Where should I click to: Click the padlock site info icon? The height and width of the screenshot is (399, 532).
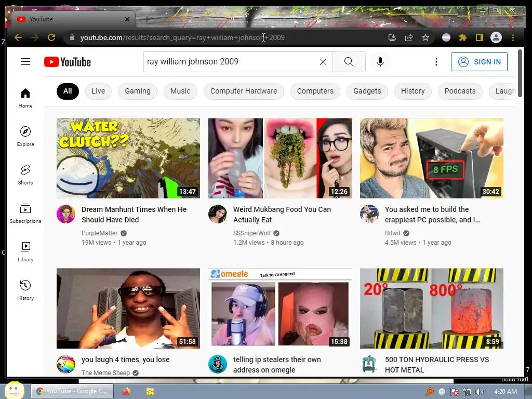click(x=72, y=37)
